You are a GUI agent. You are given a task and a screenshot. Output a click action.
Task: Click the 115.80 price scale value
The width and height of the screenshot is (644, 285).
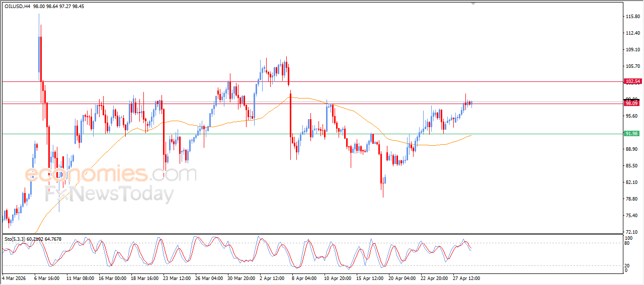[631, 17]
